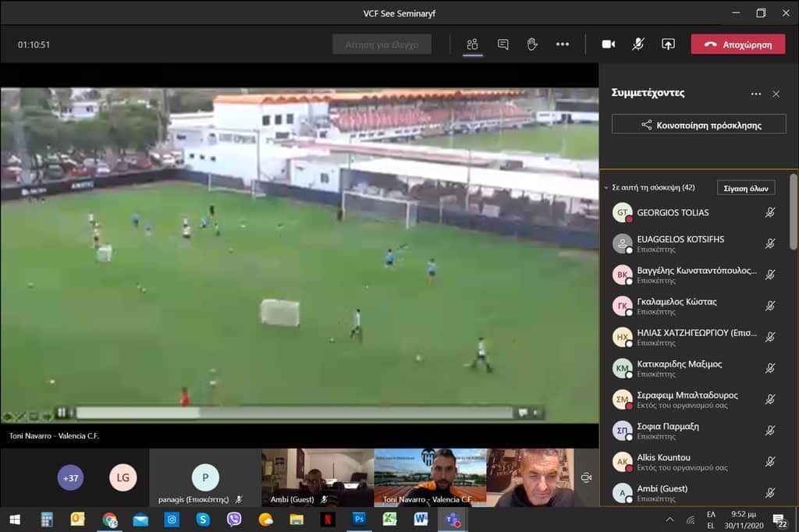Click the mic icon beside Γκαλαμελος Κώστας
The width and height of the screenshot is (799, 532).
pos(770,306)
